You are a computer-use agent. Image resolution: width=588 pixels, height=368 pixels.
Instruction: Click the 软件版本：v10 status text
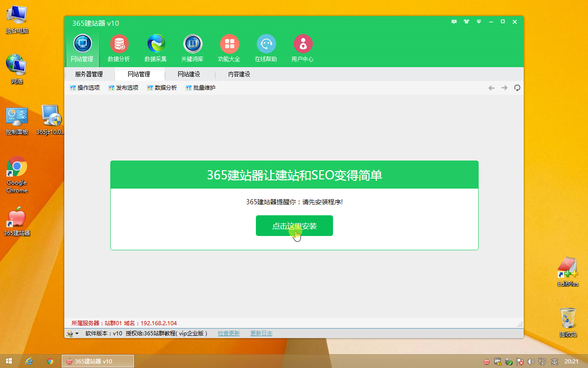(x=104, y=333)
